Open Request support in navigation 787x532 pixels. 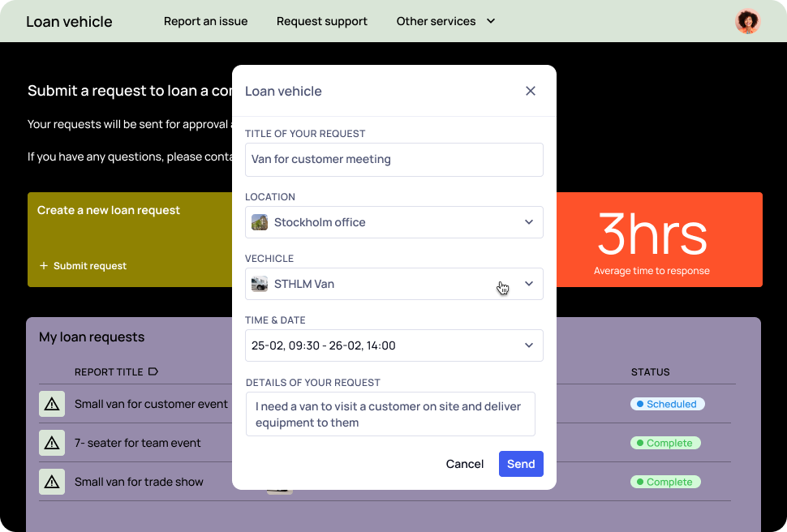coord(322,21)
